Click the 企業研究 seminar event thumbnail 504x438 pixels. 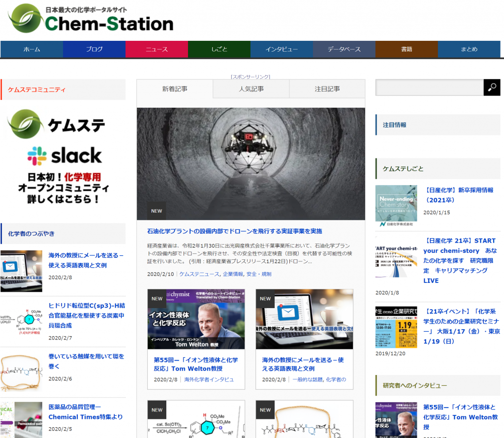point(396,327)
